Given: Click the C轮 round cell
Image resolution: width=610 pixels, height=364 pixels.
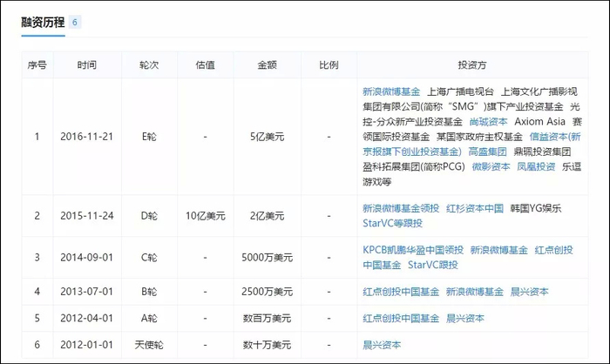Looking at the screenshot, I should coord(149,258).
